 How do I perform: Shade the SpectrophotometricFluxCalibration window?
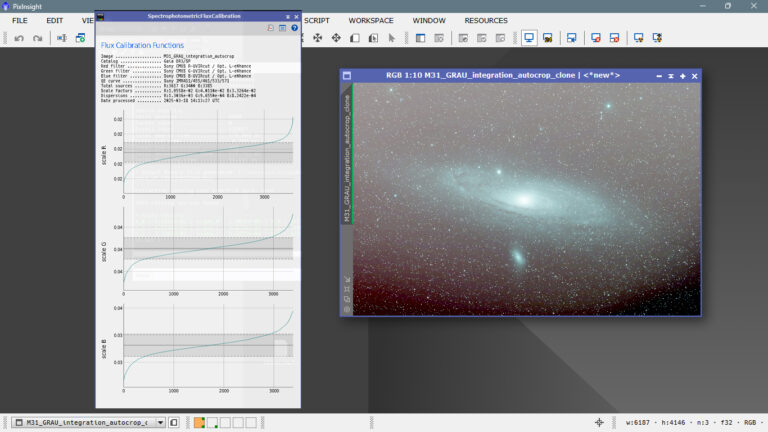(288, 17)
